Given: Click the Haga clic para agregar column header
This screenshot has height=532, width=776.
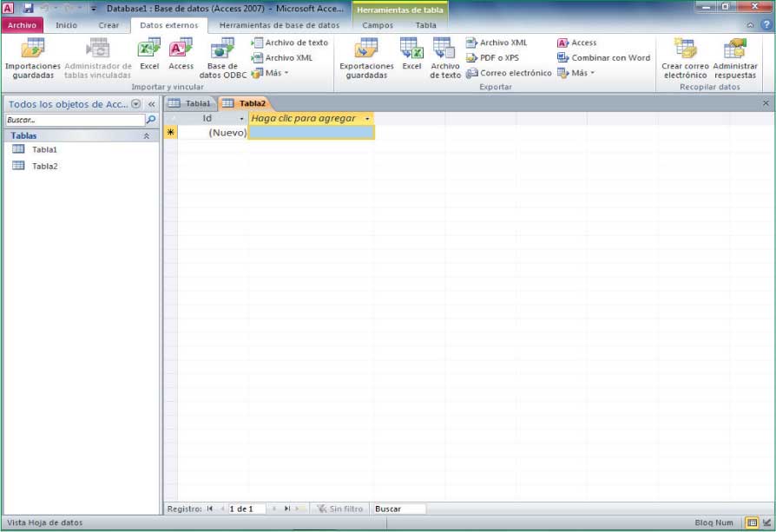Looking at the screenshot, I should tap(311, 119).
